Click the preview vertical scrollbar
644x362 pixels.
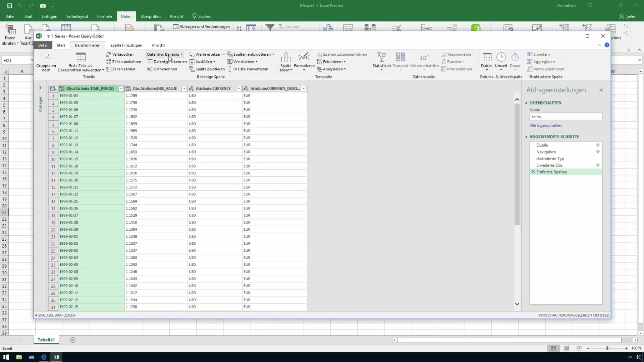point(517,164)
